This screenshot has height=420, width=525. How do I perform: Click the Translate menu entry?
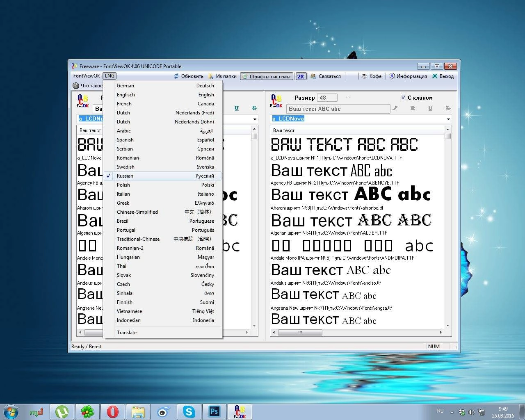click(162, 333)
